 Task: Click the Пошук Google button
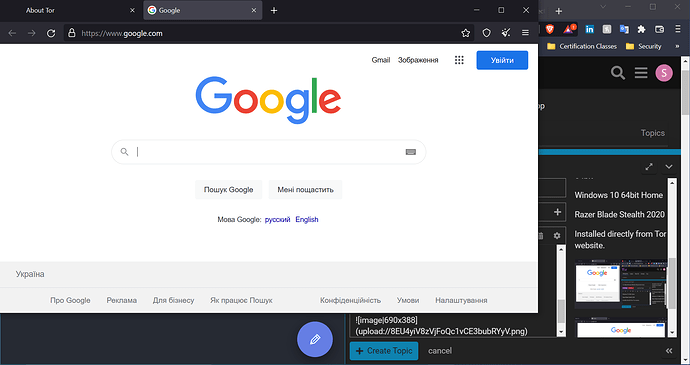click(x=228, y=190)
